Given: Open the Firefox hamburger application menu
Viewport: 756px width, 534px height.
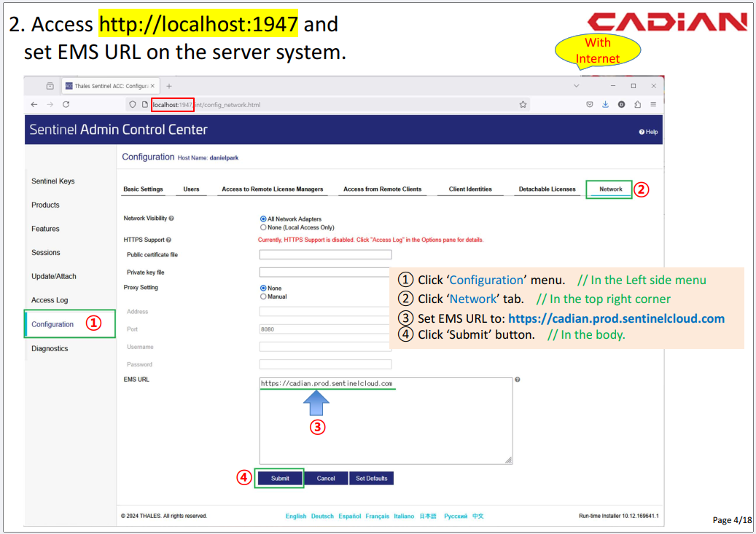Looking at the screenshot, I should pyautogui.click(x=653, y=105).
